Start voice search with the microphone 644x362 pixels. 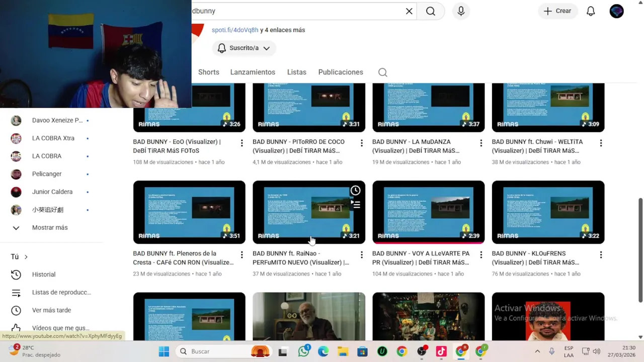click(461, 11)
